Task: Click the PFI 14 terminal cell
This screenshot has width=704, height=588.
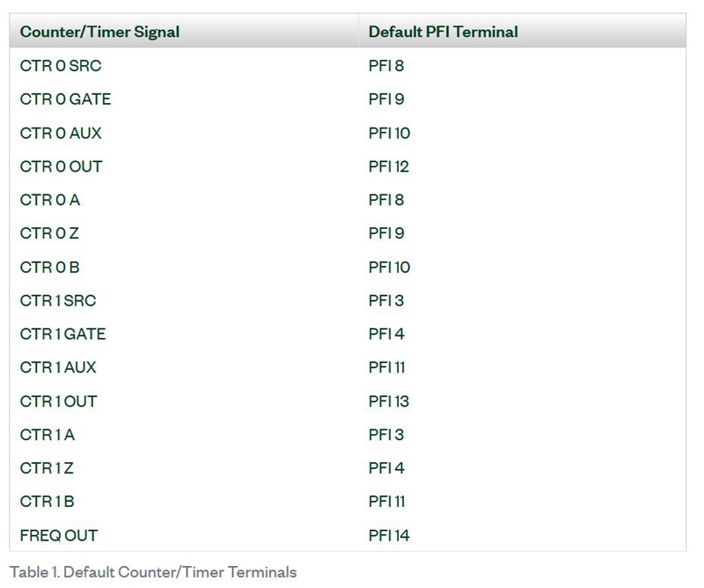Action: (389, 534)
